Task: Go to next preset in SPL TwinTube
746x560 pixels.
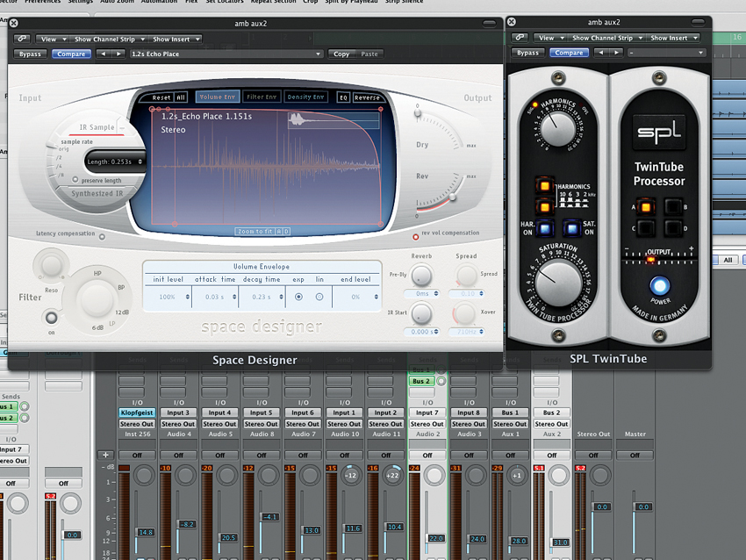Action: click(617, 53)
